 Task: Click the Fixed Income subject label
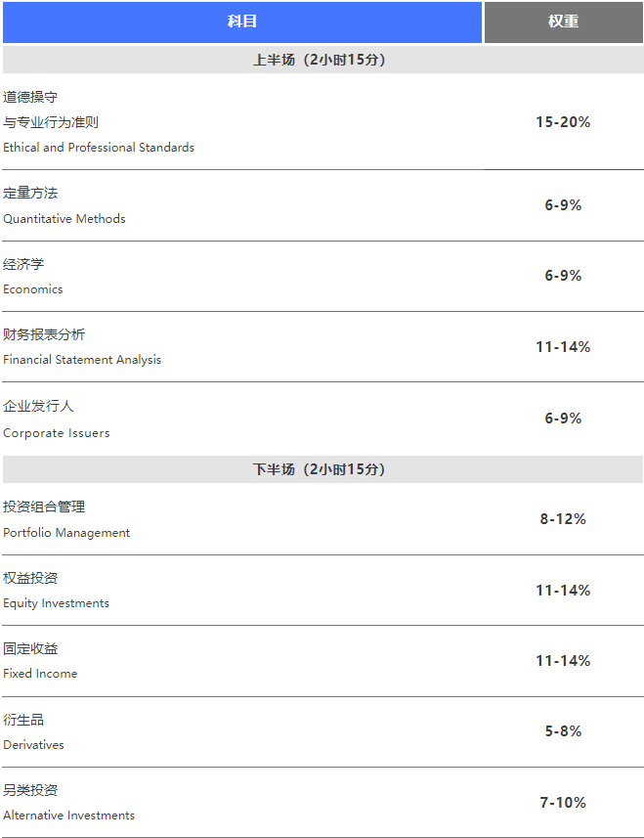[x=40, y=674]
